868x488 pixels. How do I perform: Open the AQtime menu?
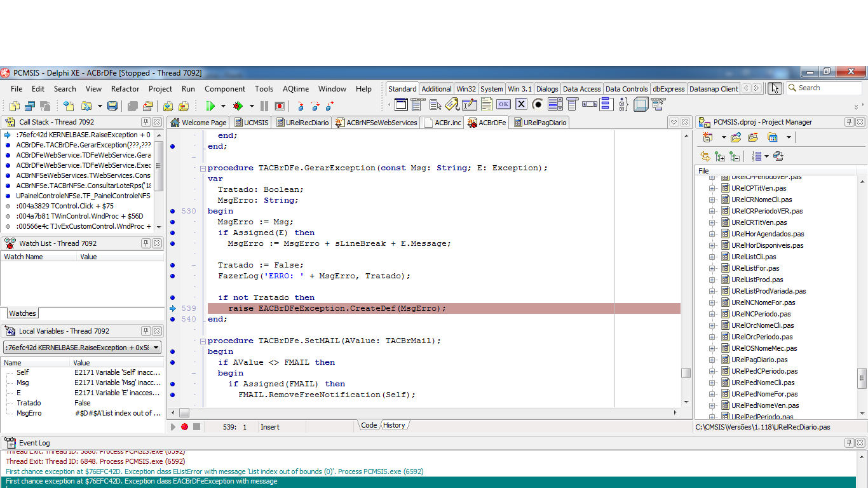point(296,89)
